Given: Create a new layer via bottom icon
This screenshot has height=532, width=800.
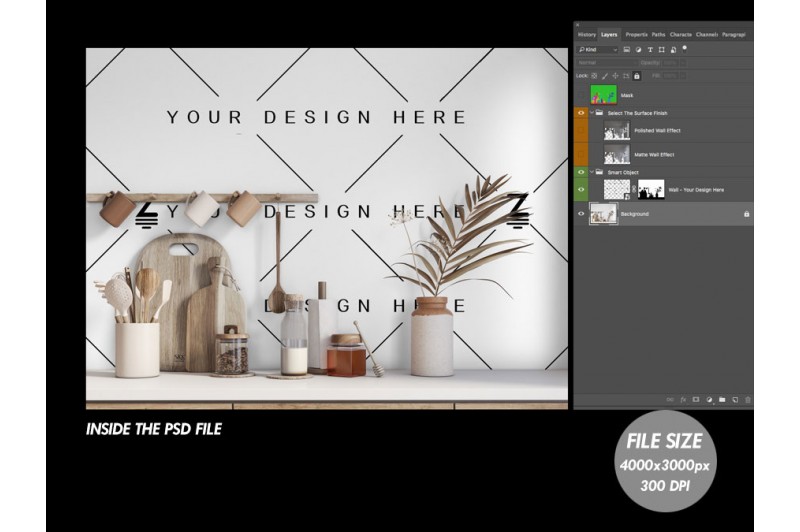Looking at the screenshot, I should point(735,400).
